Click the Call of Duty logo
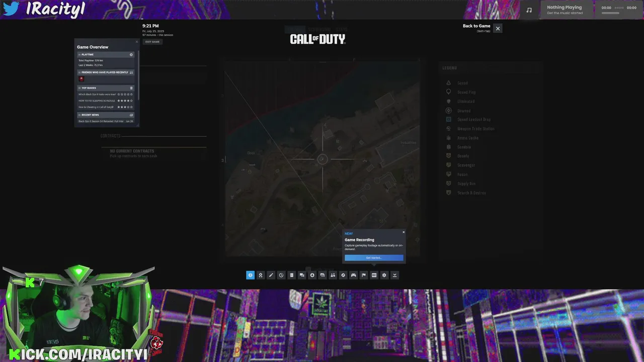 (x=317, y=39)
